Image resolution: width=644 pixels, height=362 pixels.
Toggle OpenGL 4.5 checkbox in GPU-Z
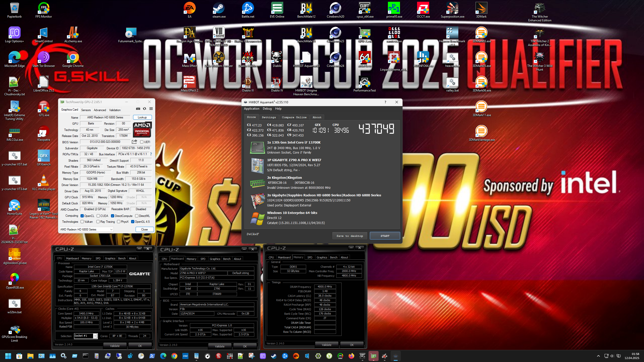pos(133,222)
